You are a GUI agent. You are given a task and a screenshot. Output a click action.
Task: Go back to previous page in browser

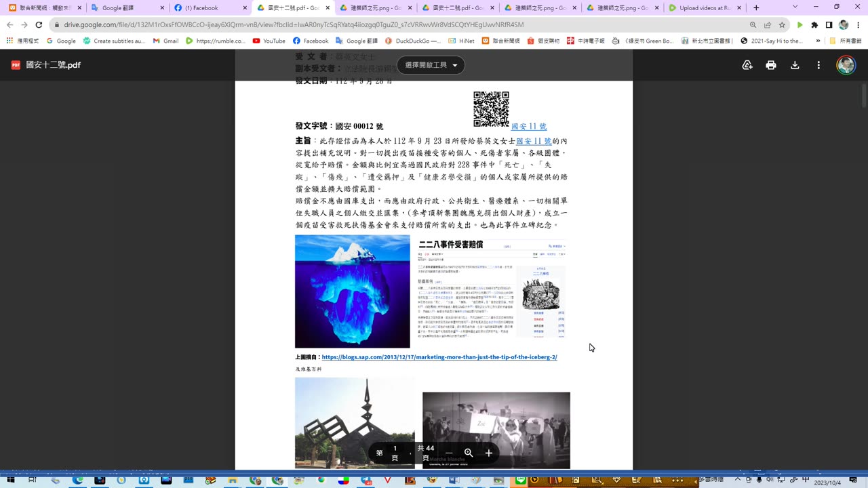(9, 24)
